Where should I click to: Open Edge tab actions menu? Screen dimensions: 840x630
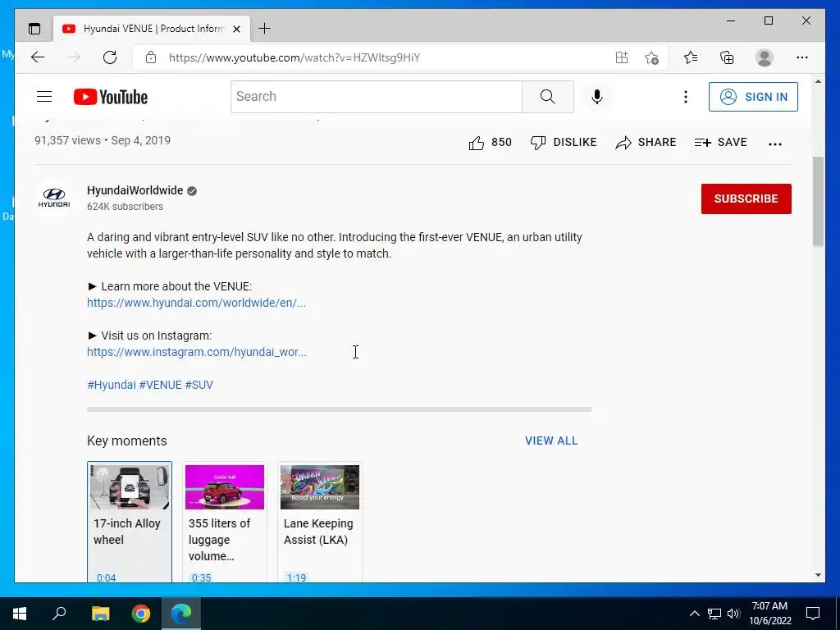pyautogui.click(x=34, y=29)
